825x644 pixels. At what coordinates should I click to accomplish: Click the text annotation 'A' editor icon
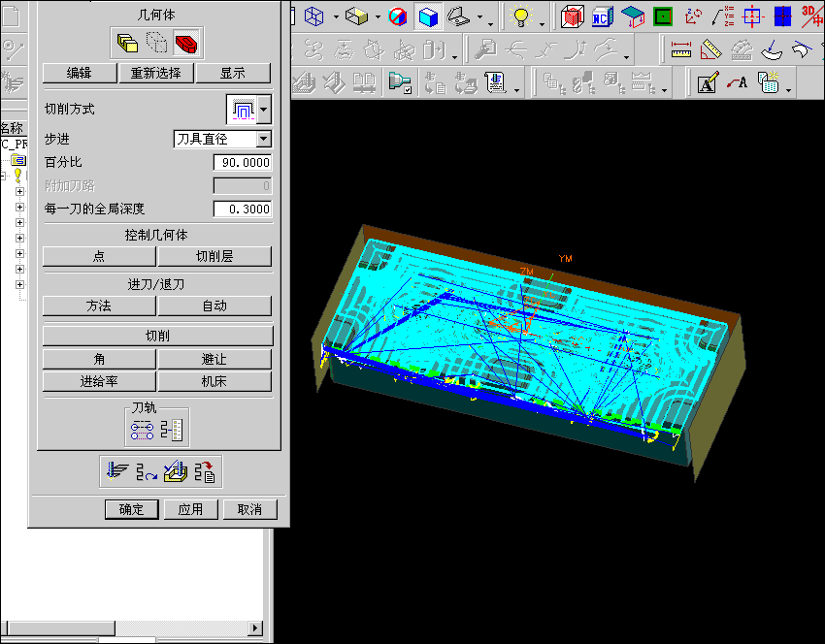click(x=707, y=83)
